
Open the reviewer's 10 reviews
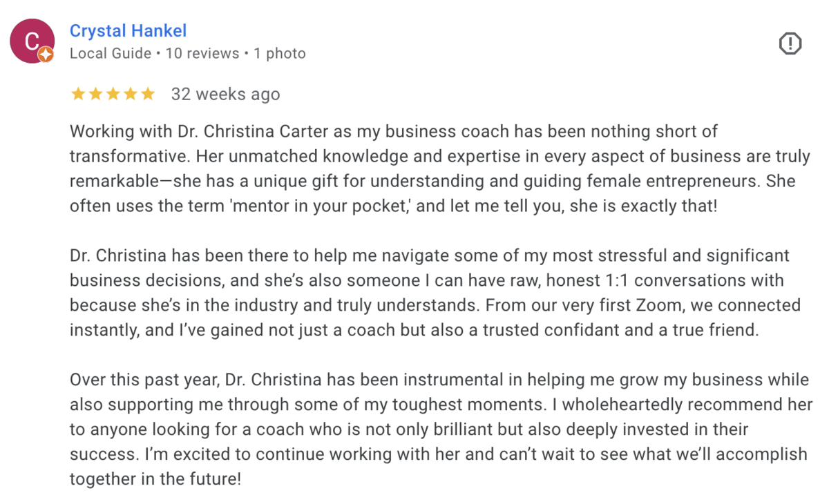click(202, 53)
